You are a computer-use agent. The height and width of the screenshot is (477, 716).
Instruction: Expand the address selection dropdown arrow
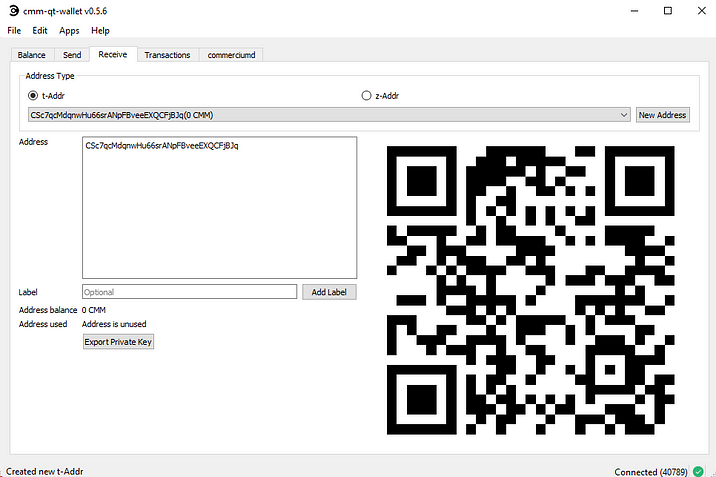[x=624, y=115]
